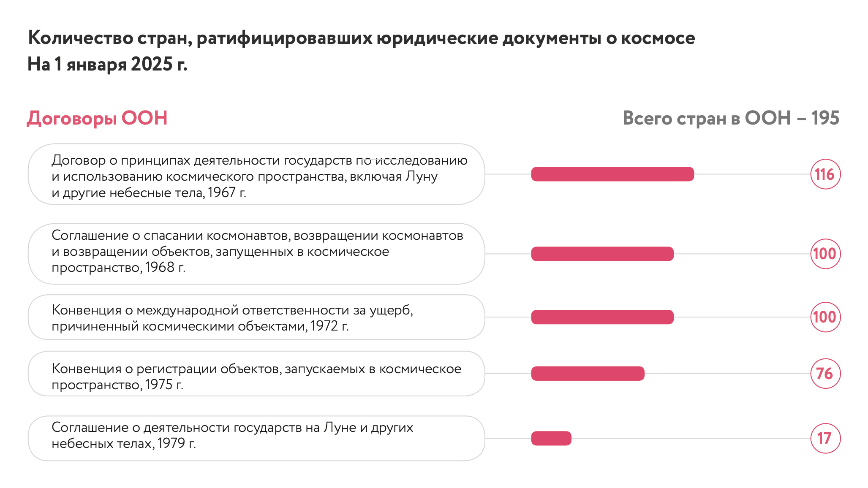This screenshot has width=868, height=488.
Task: Click the circled 100 badge for 1972 convention
Action: 825,317
